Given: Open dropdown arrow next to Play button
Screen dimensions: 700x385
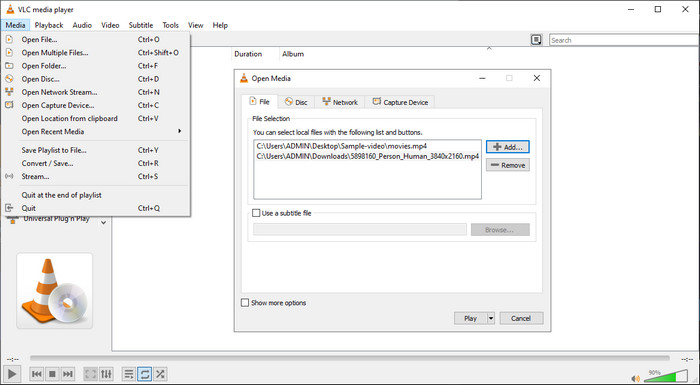Looking at the screenshot, I should tap(491, 318).
